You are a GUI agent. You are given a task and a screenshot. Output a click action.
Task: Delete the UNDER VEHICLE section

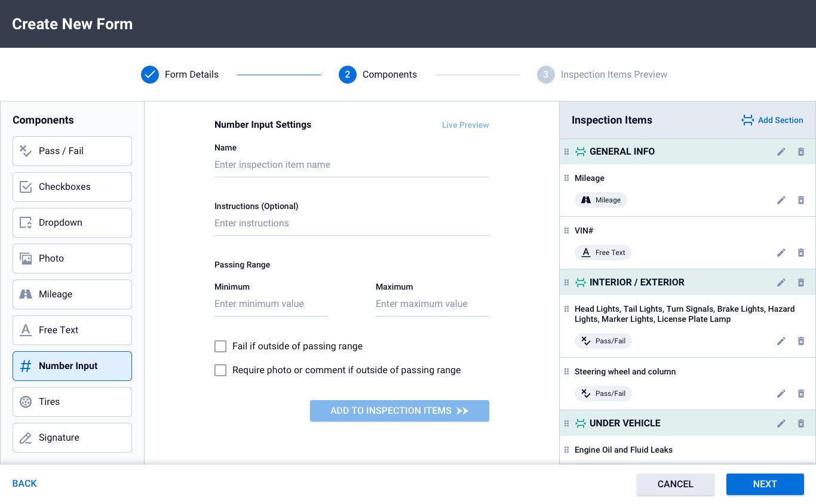(x=801, y=423)
